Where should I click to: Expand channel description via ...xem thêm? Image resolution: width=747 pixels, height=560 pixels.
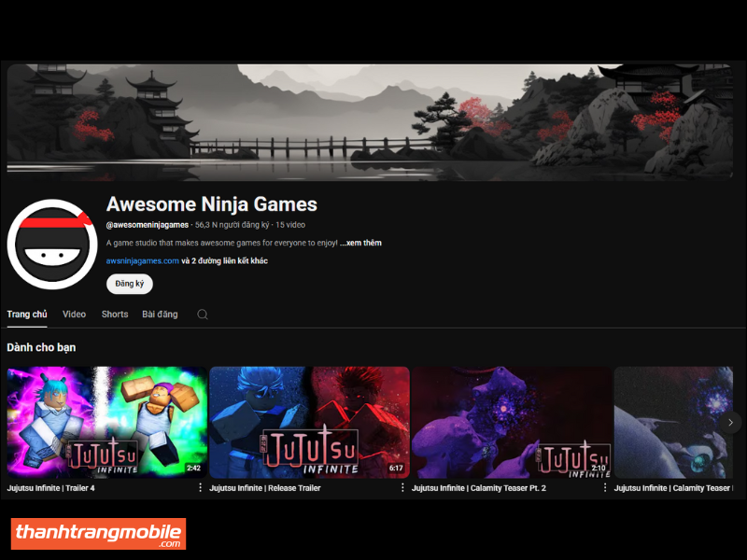tap(360, 243)
